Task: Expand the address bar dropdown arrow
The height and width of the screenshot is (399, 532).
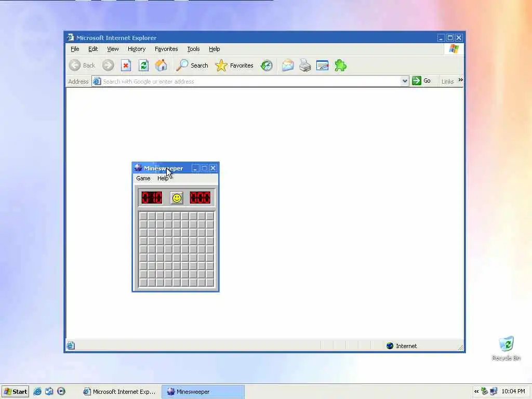Action: point(404,81)
